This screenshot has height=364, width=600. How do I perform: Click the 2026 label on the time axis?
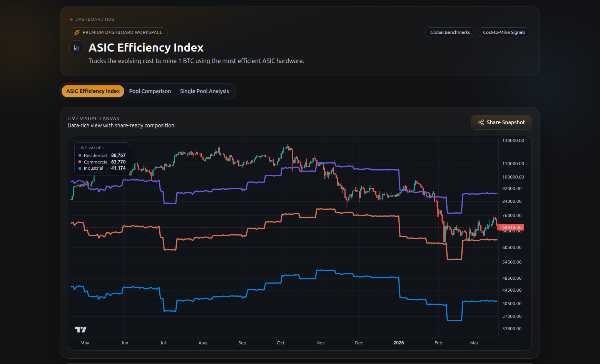click(x=398, y=343)
